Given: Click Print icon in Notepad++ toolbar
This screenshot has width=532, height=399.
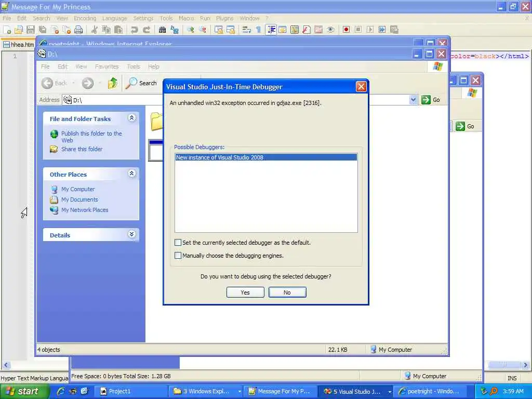Looking at the screenshot, I should pos(78,30).
